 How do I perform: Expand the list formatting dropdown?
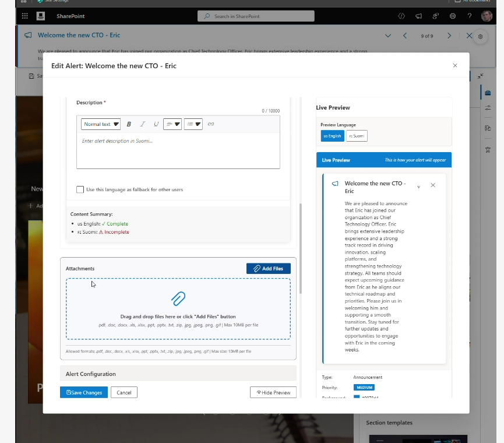point(193,124)
